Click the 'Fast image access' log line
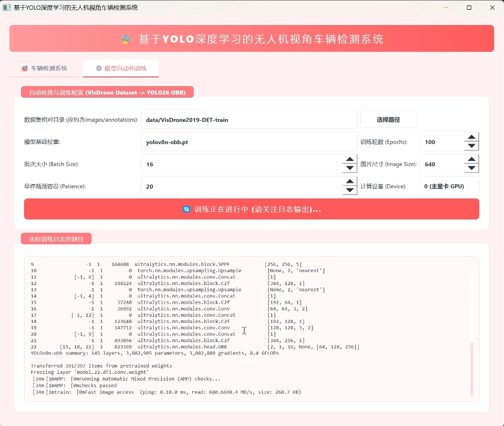The height and width of the screenshot is (426, 504). 167,392
